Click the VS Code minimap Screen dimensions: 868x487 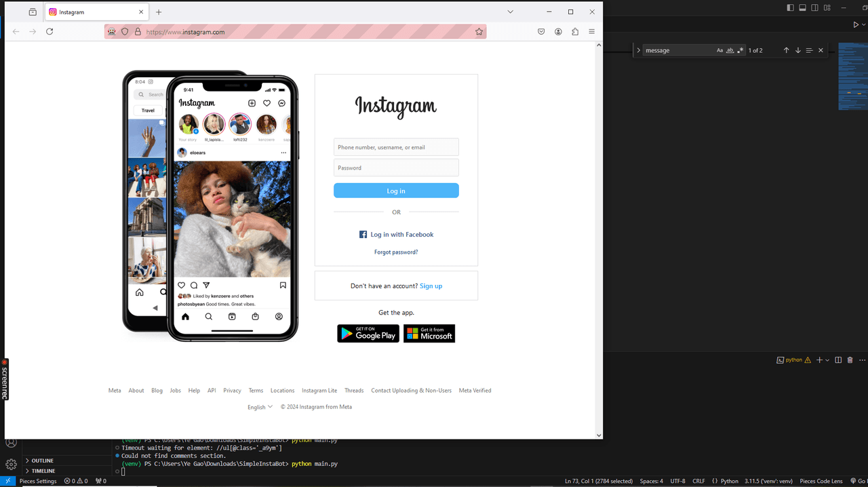(853, 77)
